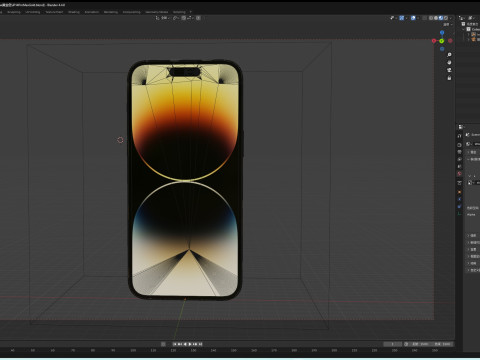Open the World properties tab
Viewport: 480px width, 360px height.
tap(459, 174)
